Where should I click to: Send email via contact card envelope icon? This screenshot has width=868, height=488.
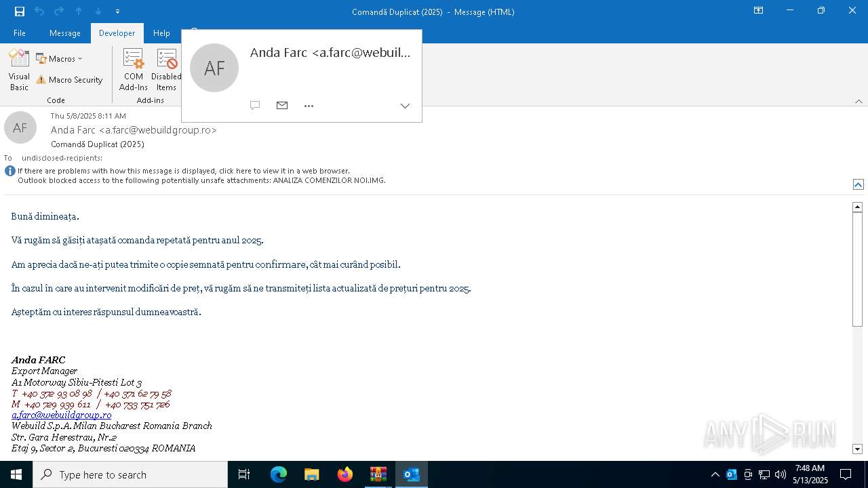click(282, 106)
